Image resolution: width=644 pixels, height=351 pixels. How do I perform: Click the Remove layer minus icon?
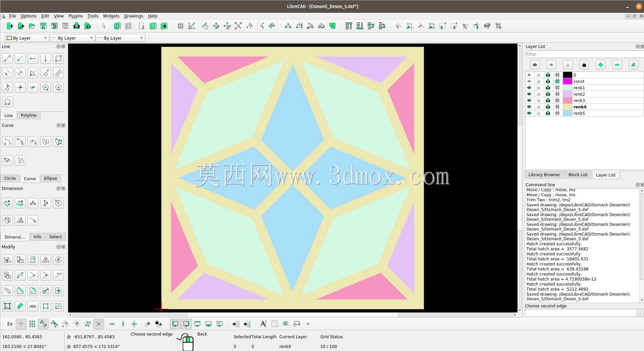(x=617, y=65)
